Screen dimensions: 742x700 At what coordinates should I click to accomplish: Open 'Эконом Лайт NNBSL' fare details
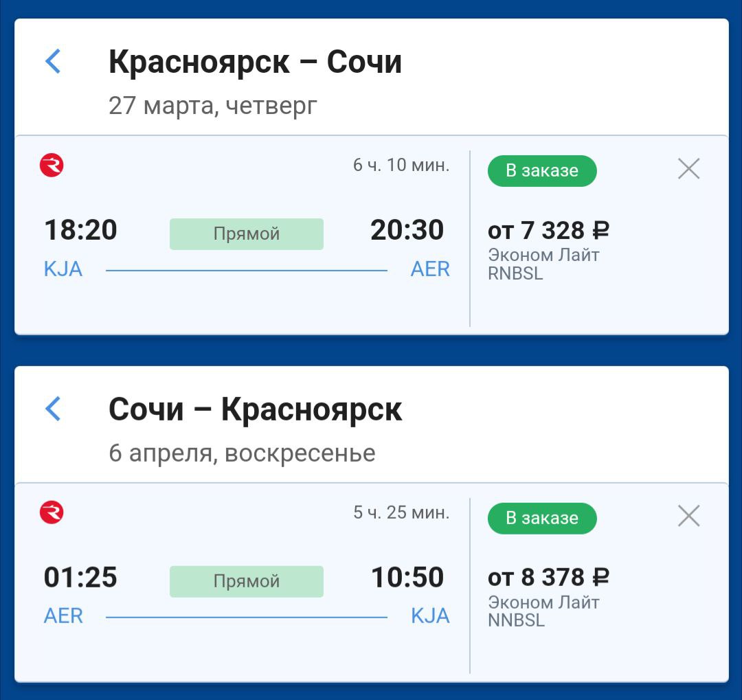coord(543,611)
